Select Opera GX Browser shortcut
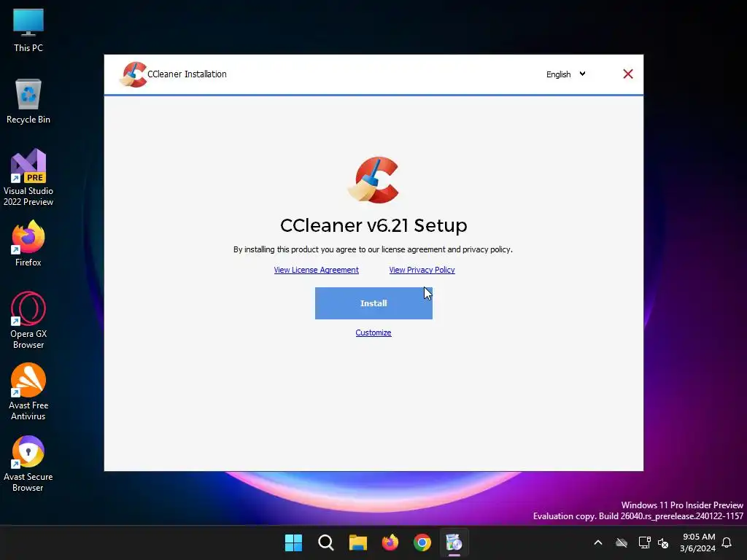The image size is (747, 560). pos(28,320)
